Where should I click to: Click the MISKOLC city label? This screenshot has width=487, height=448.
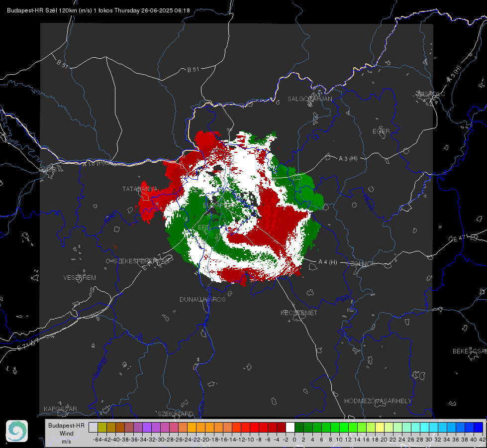431,94
